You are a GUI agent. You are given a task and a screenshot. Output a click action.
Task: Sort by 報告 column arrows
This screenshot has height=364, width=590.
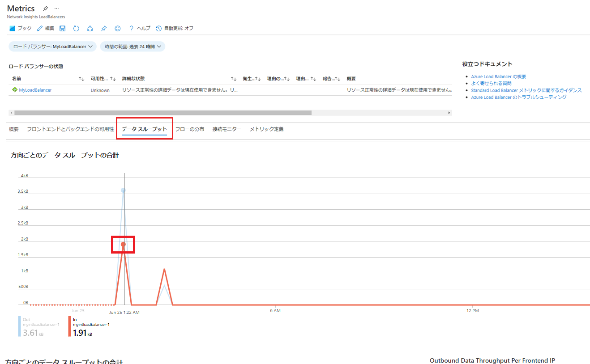pyautogui.click(x=338, y=79)
